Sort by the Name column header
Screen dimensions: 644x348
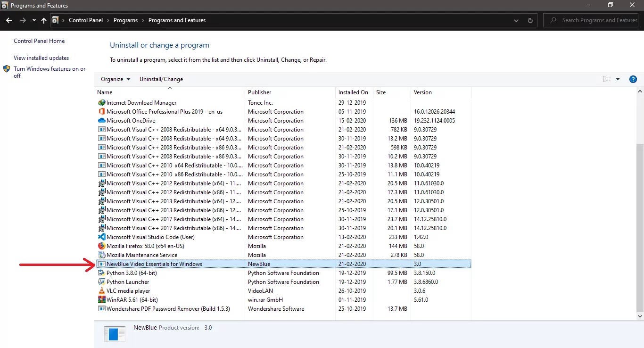pyautogui.click(x=170, y=92)
